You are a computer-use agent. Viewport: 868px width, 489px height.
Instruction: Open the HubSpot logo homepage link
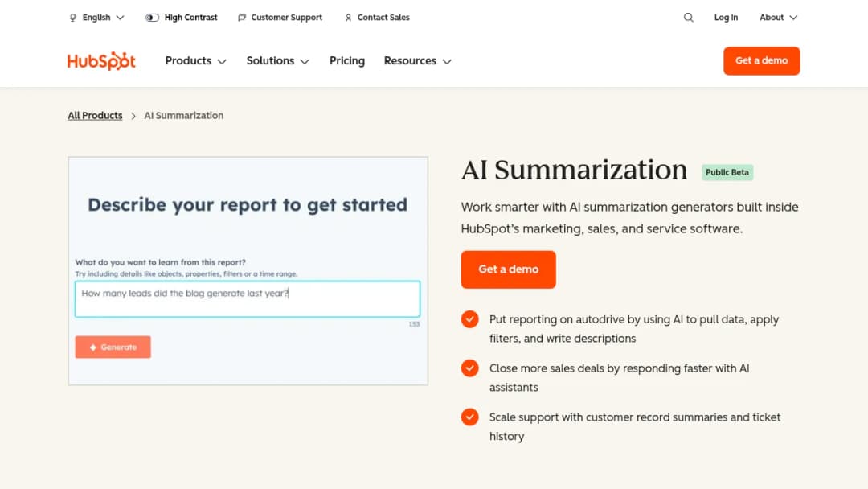[x=101, y=61]
